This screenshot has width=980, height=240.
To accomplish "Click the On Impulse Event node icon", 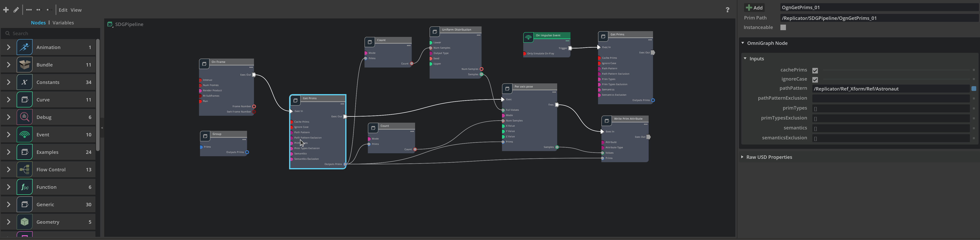I will click(528, 37).
